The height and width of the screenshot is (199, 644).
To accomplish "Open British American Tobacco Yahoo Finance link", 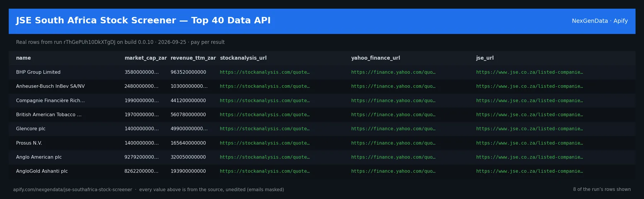I will pyautogui.click(x=393, y=115).
